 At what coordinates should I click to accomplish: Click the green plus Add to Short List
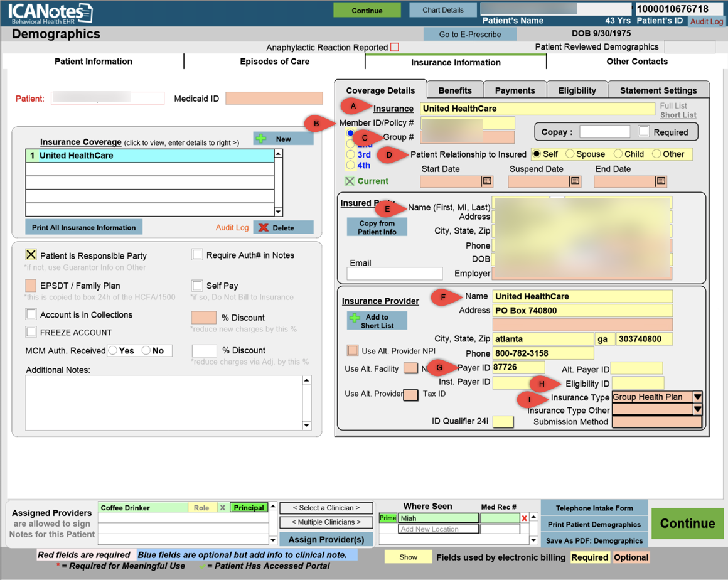click(x=377, y=321)
